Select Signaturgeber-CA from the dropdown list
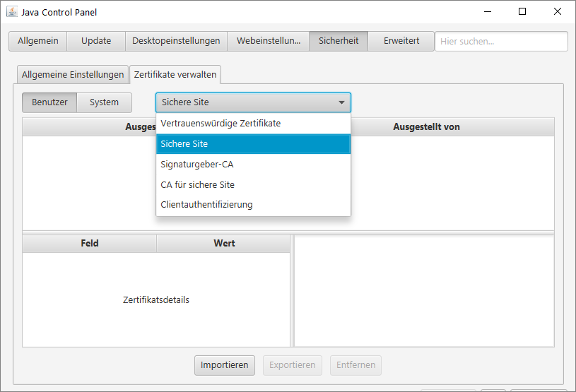This screenshot has width=576, height=392. [x=253, y=165]
